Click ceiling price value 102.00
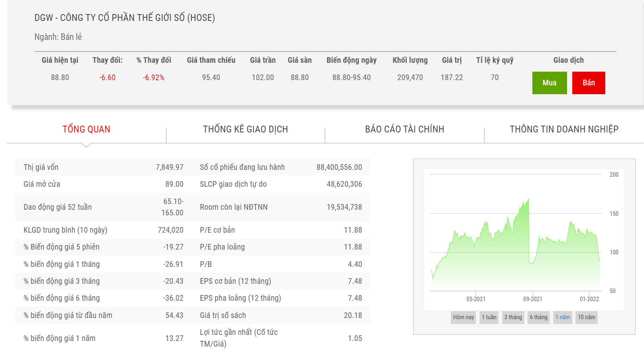The width and height of the screenshot is (644, 351). [263, 78]
